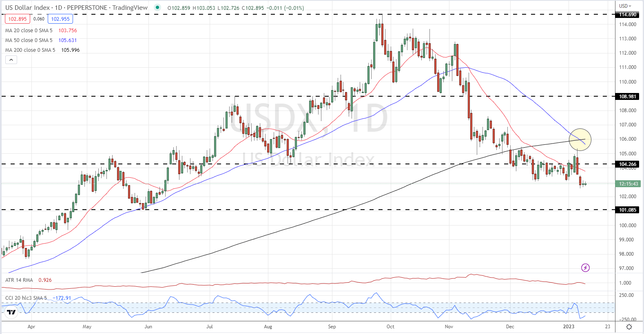Click the Jul label on time axis
Viewport: 644px width, 334px height.
[x=210, y=327]
